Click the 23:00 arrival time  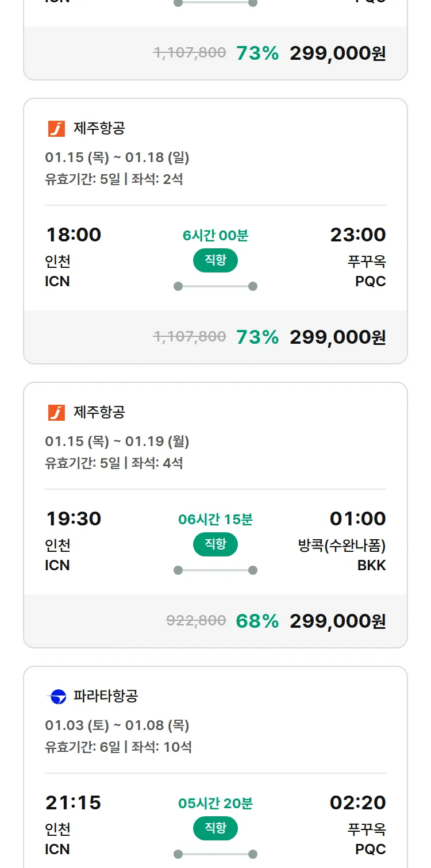click(x=357, y=235)
